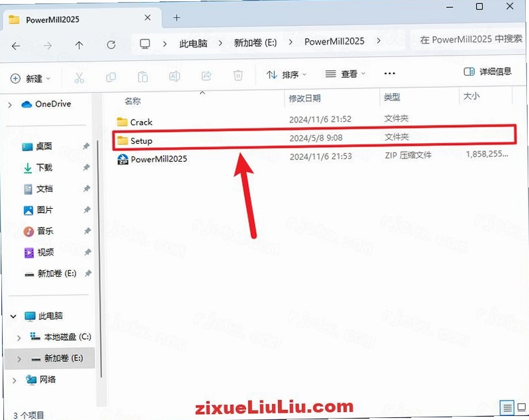Open a new tab with plus button
Image resolution: width=529 pixels, height=420 pixels.
pos(177,17)
